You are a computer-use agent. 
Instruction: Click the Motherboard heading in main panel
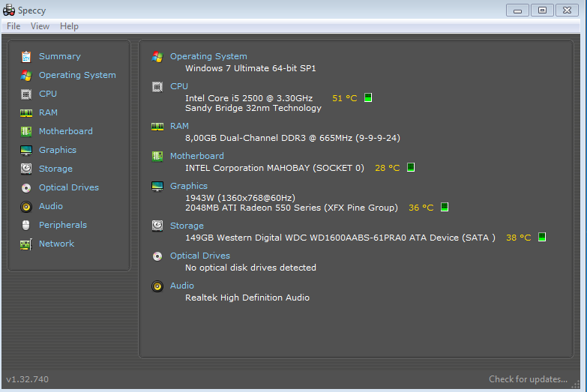point(196,156)
